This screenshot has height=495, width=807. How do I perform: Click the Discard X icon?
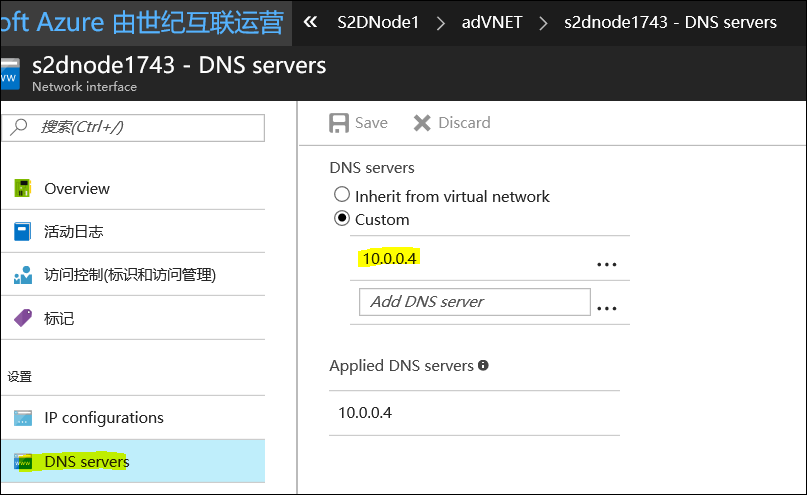tap(422, 123)
